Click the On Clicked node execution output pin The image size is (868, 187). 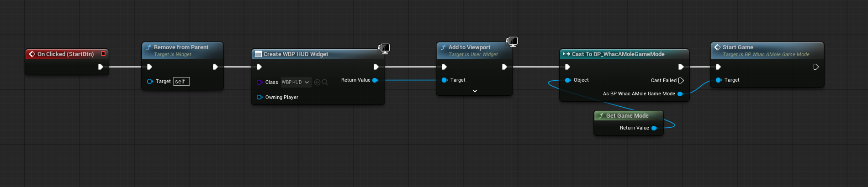[x=101, y=67]
